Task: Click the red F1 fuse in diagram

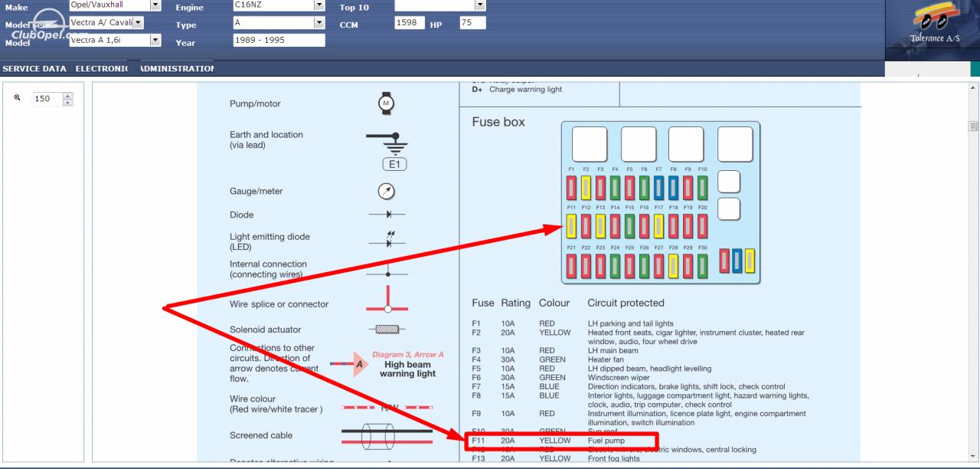Action: pos(571,188)
